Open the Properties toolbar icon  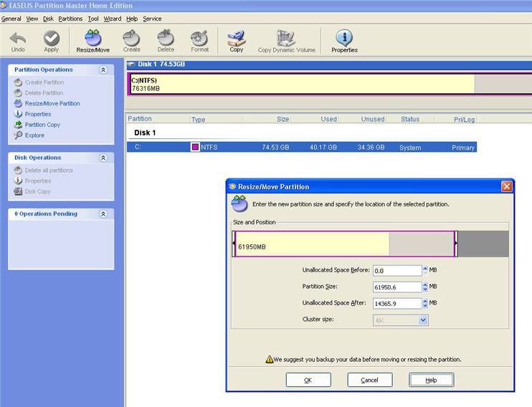point(344,42)
